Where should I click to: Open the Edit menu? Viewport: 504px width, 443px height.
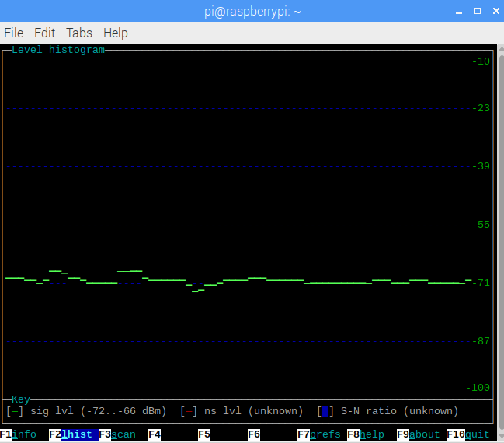coord(44,33)
